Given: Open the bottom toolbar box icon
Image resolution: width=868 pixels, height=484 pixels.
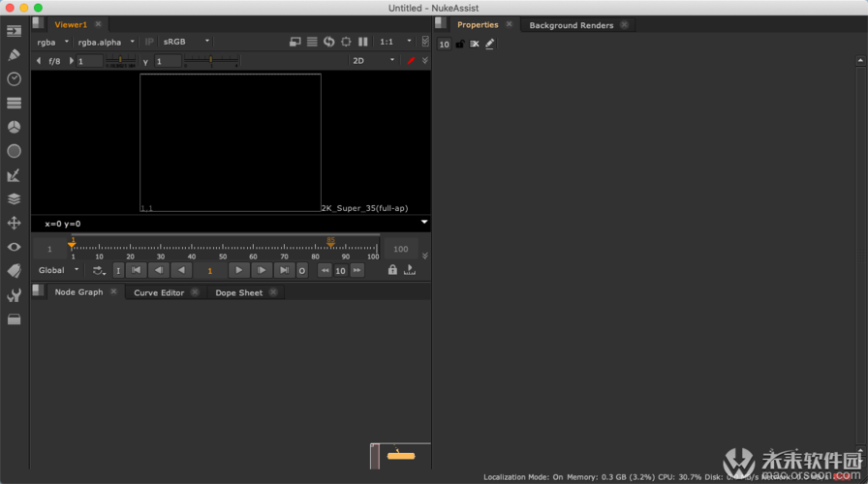Looking at the screenshot, I should [14, 319].
